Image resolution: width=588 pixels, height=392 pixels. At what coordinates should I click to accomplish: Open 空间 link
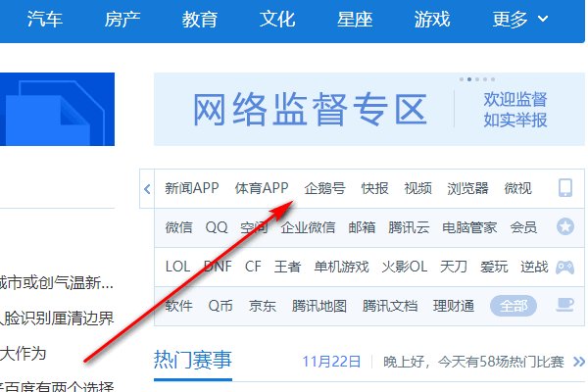point(254,227)
